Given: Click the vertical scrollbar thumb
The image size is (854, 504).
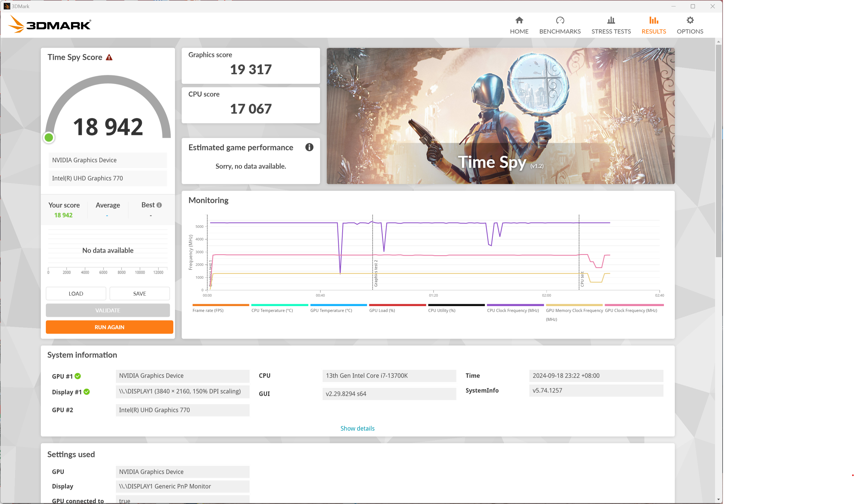Looking at the screenshot, I should point(718,151).
